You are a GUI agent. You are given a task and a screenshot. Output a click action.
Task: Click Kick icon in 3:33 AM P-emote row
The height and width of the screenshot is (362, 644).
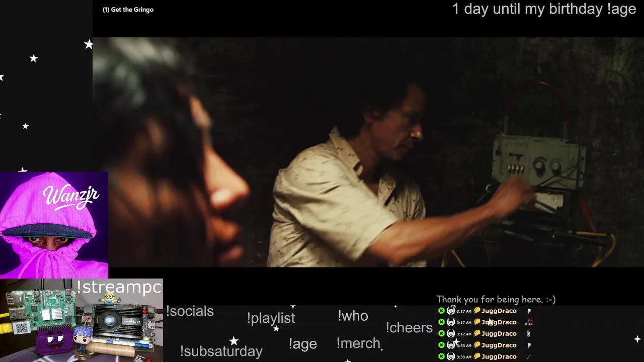(441, 345)
